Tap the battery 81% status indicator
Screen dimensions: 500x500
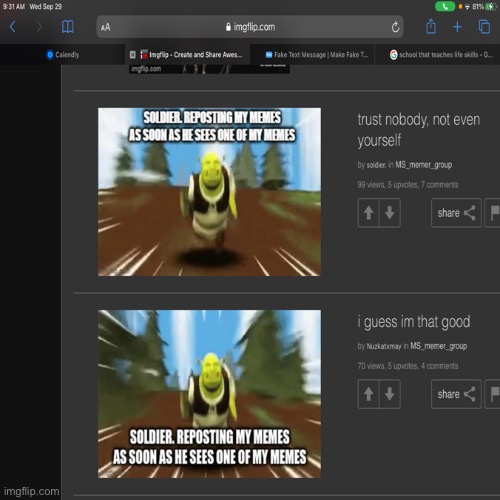(484, 6)
